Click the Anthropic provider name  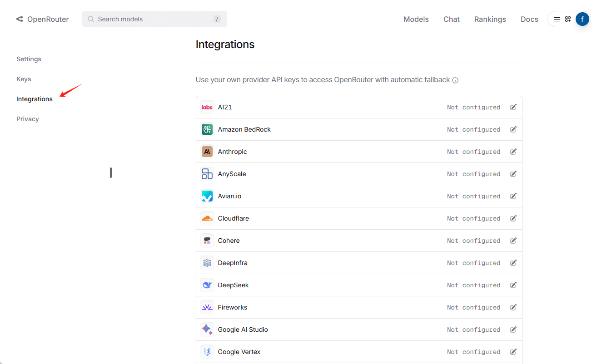(x=233, y=152)
